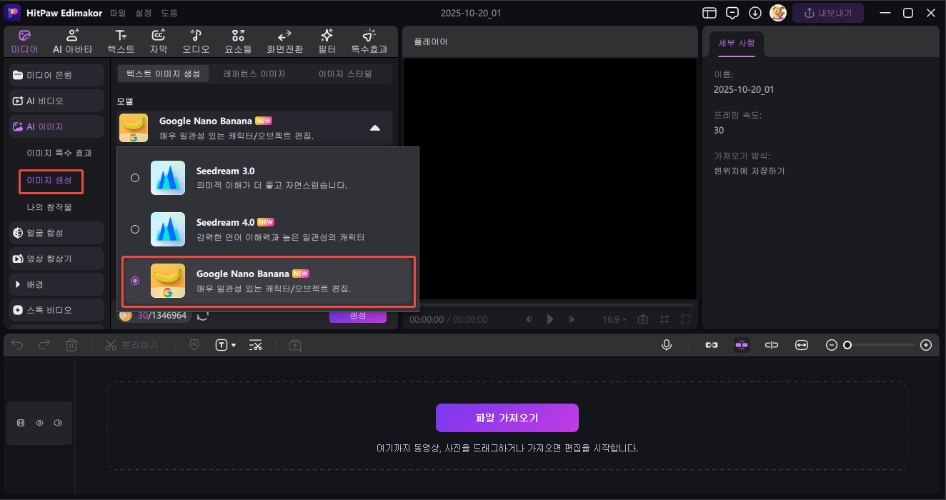Switch to 텍스트 이미지 생성 tab
The height and width of the screenshot is (500, 946).
163,74
